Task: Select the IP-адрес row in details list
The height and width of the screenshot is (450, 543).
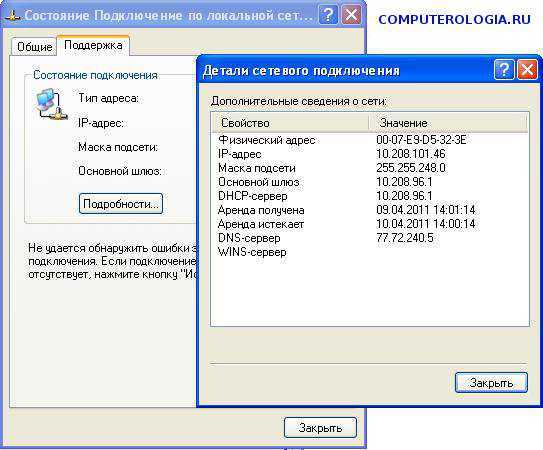Action: [x=370, y=154]
